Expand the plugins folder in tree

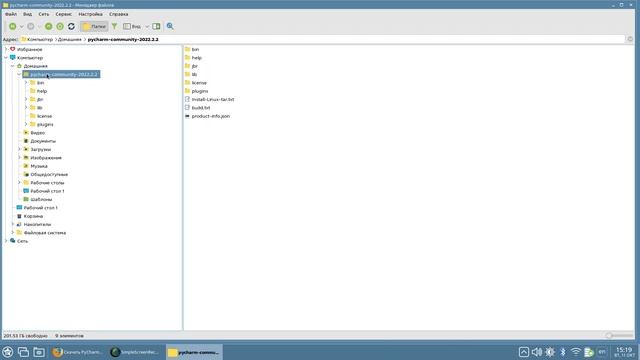click(26, 124)
